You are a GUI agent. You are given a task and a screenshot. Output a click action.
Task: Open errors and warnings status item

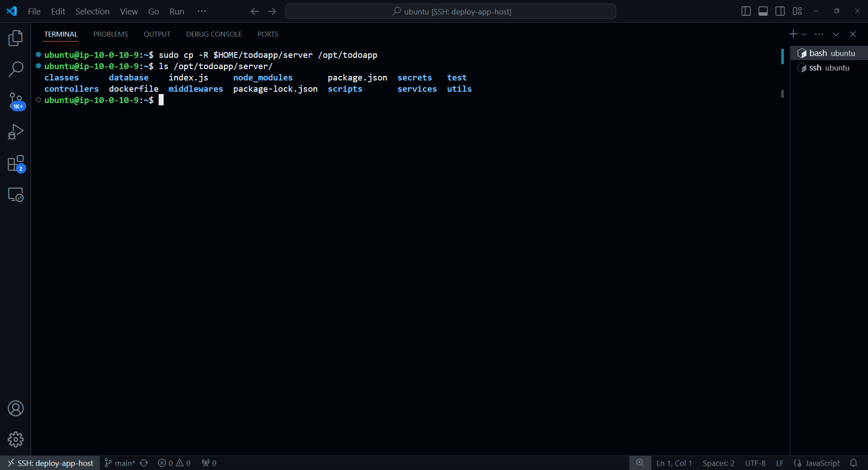tap(175, 463)
